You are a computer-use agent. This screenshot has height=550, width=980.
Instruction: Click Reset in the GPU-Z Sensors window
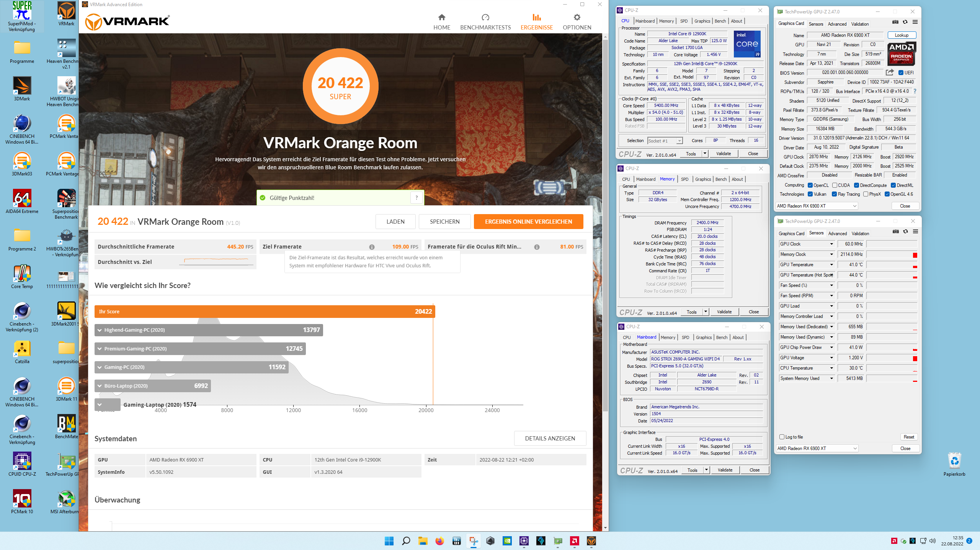909,437
